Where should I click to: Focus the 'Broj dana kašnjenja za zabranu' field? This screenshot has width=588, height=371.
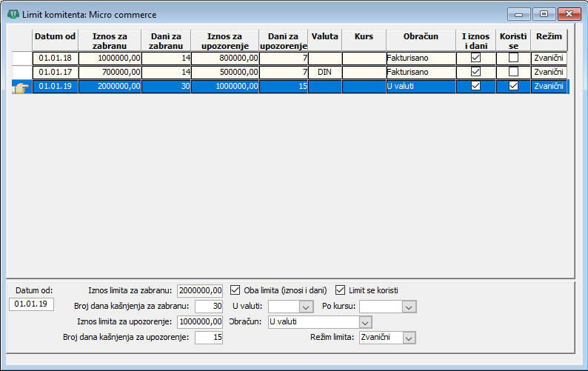click(x=209, y=306)
